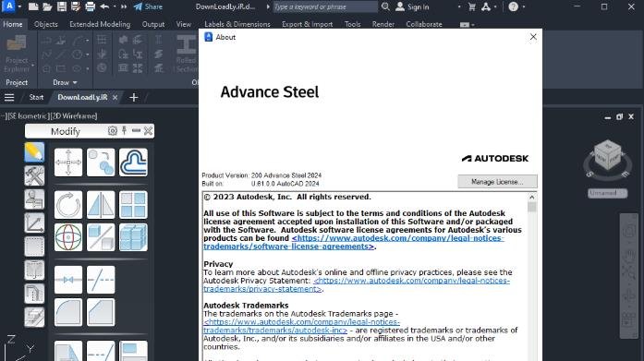Click the Undo arrow icon

point(104,6)
